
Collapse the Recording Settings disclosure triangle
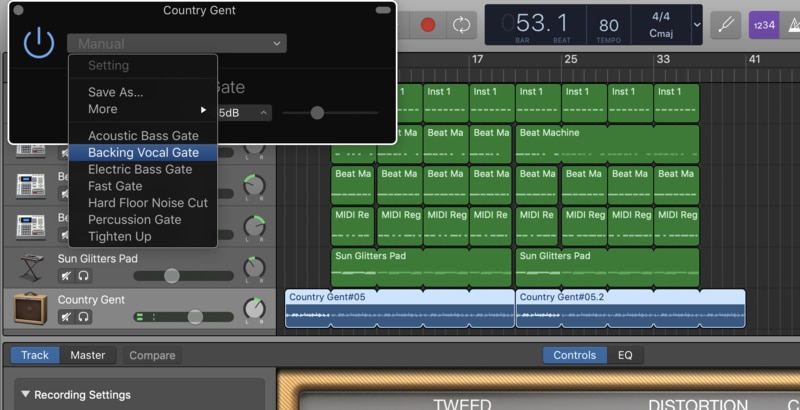click(26, 394)
